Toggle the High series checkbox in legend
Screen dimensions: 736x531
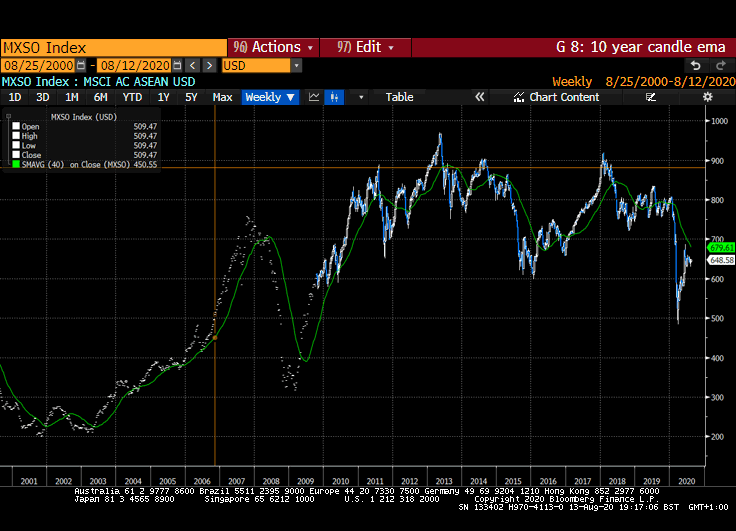click(15, 136)
